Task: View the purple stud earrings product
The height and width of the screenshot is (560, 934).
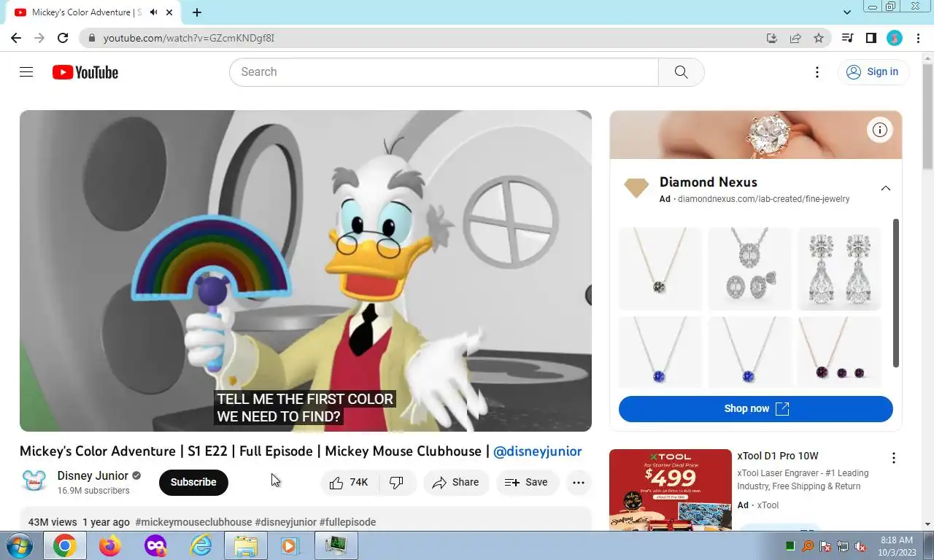Action: pos(839,351)
